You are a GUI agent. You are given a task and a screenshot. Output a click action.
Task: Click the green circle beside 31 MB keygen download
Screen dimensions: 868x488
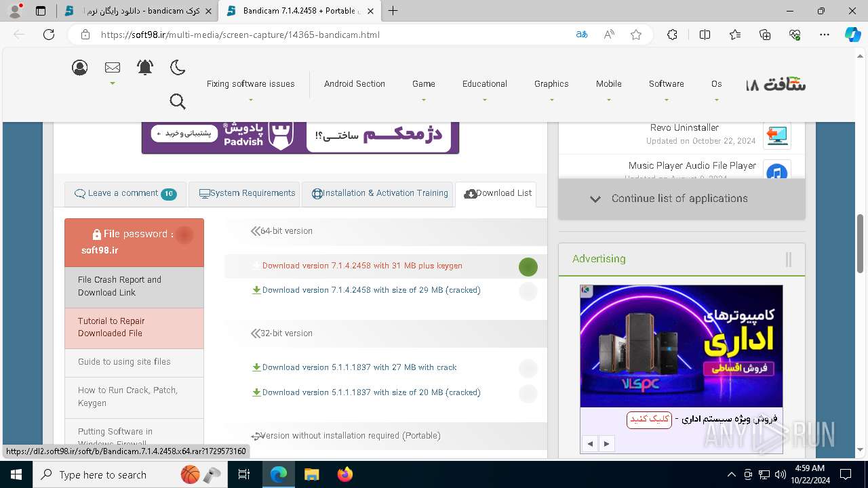(x=528, y=267)
